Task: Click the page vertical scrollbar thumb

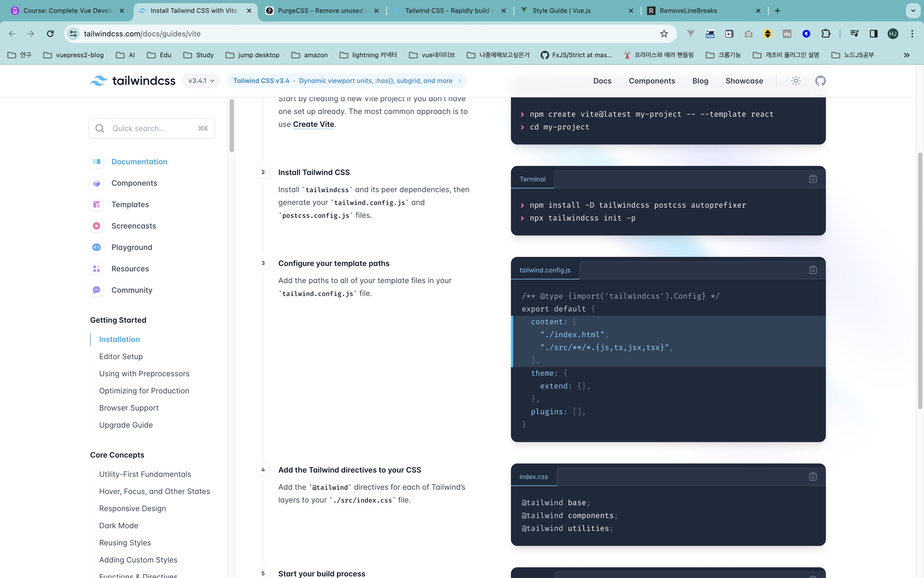Action: click(920, 281)
